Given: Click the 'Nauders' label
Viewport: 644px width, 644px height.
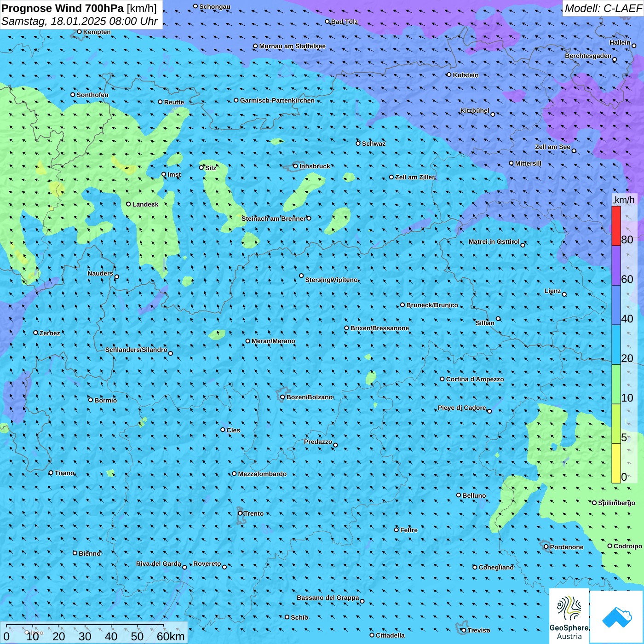Looking at the screenshot, I should coord(100,273).
